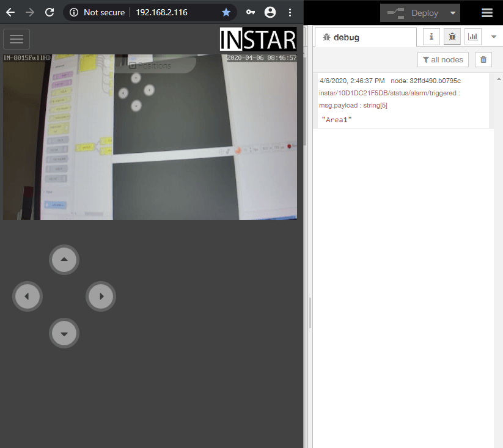This screenshot has width=503, height=448.
Task: Open the debug sidebar dropdown caret
Action: (x=494, y=37)
